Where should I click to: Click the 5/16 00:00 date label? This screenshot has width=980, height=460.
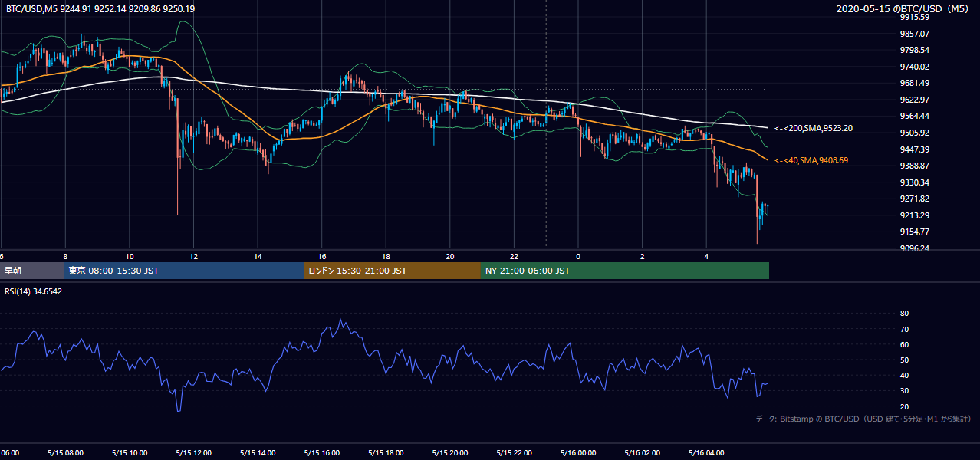point(578,453)
